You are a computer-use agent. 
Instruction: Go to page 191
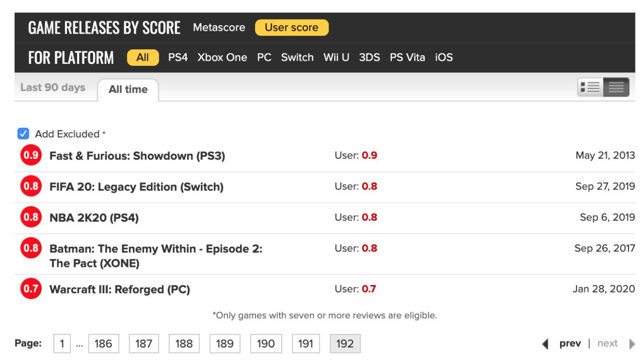pos(306,344)
